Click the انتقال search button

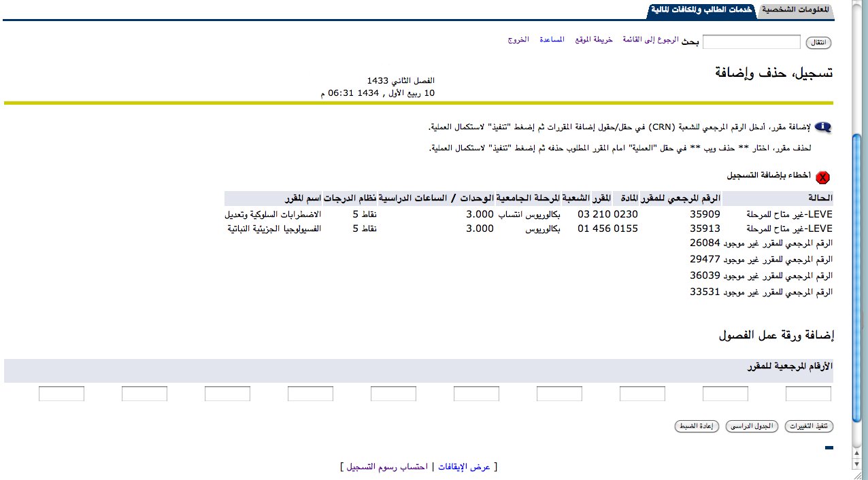819,43
